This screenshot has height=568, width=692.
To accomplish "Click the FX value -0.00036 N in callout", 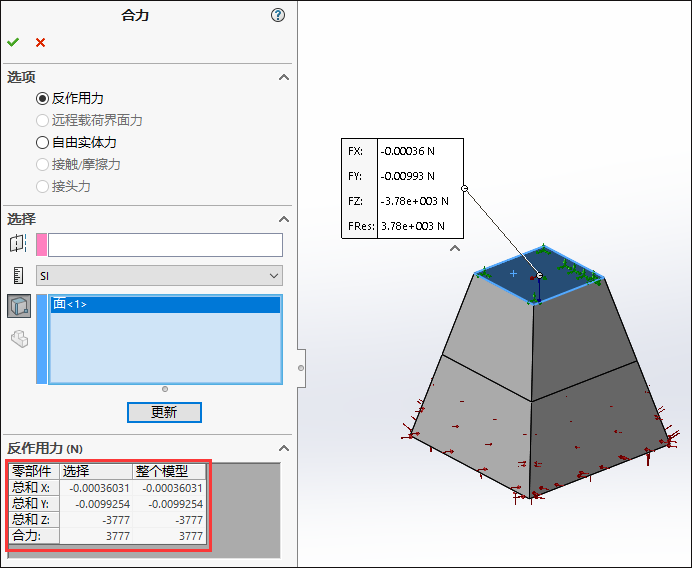I will click(x=408, y=151).
